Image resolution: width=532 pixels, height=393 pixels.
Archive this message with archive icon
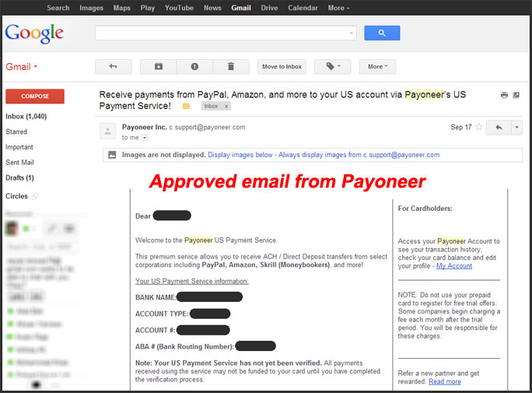[x=159, y=66]
